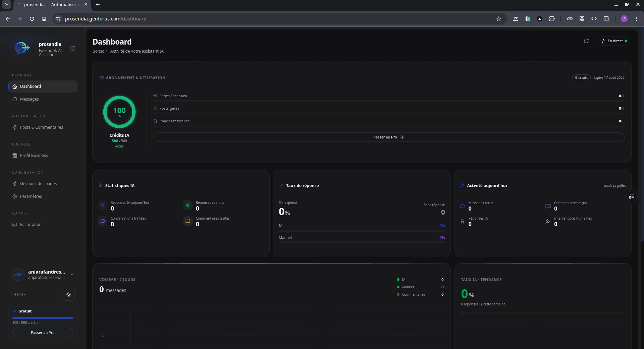Click Passer au Pro in sidebar

tap(43, 333)
